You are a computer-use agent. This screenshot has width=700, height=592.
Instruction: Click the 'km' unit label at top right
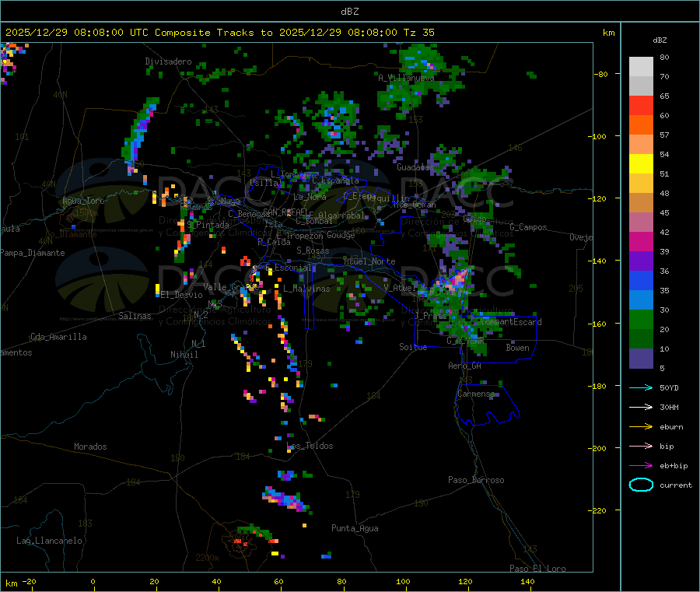click(x=608, y=33)
